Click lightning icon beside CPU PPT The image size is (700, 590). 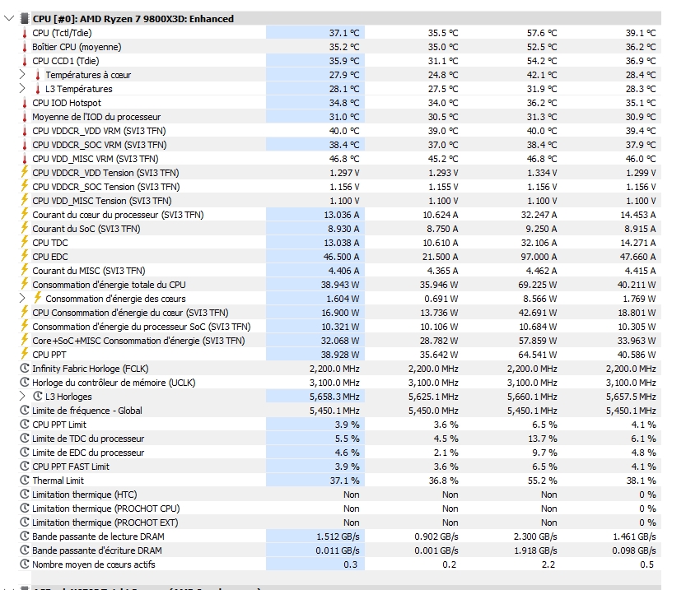click(25, 354)
